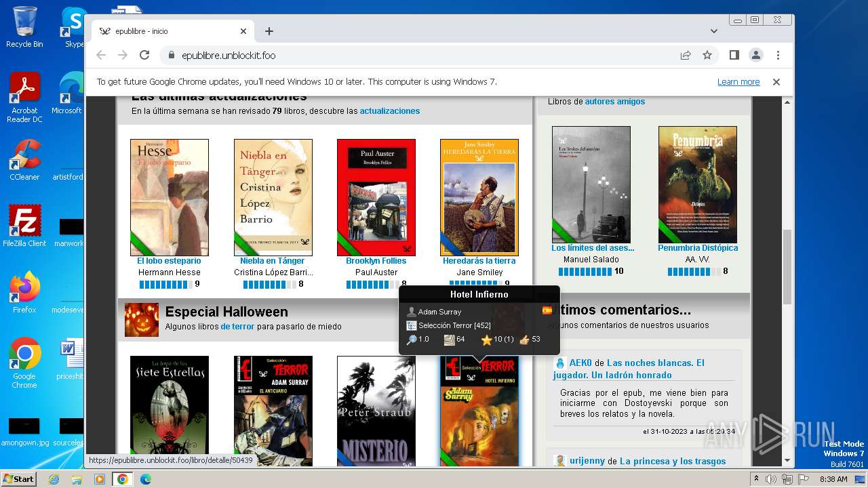Image resolution: width=868 pixels, height=488 pixels.
Task: Click the page vertical scrollbar thumb
Action: pos(787,267)
